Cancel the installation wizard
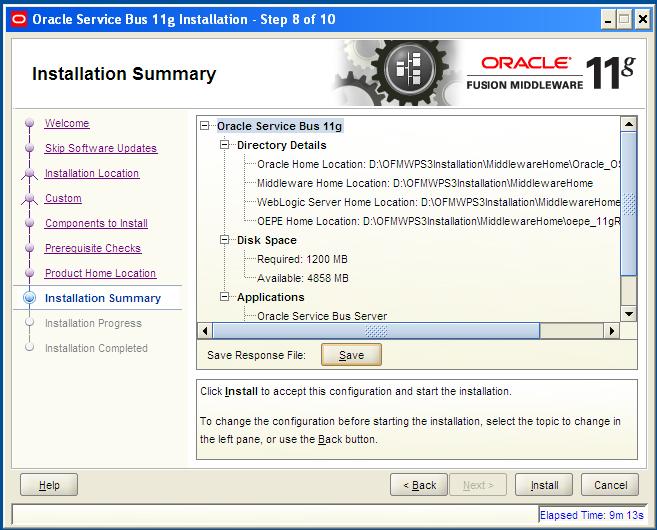The height and width of the screenshot is (530, 657). click(x=610, y=485)
